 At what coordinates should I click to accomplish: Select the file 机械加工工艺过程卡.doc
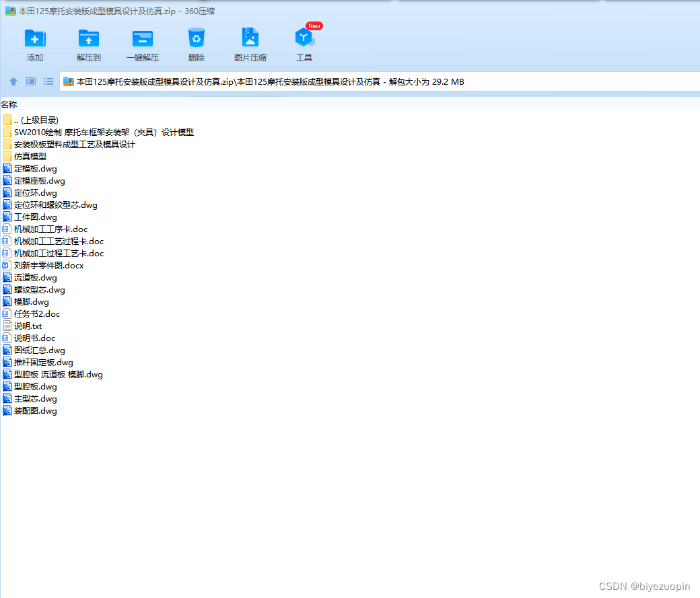(x=59, y=241)
